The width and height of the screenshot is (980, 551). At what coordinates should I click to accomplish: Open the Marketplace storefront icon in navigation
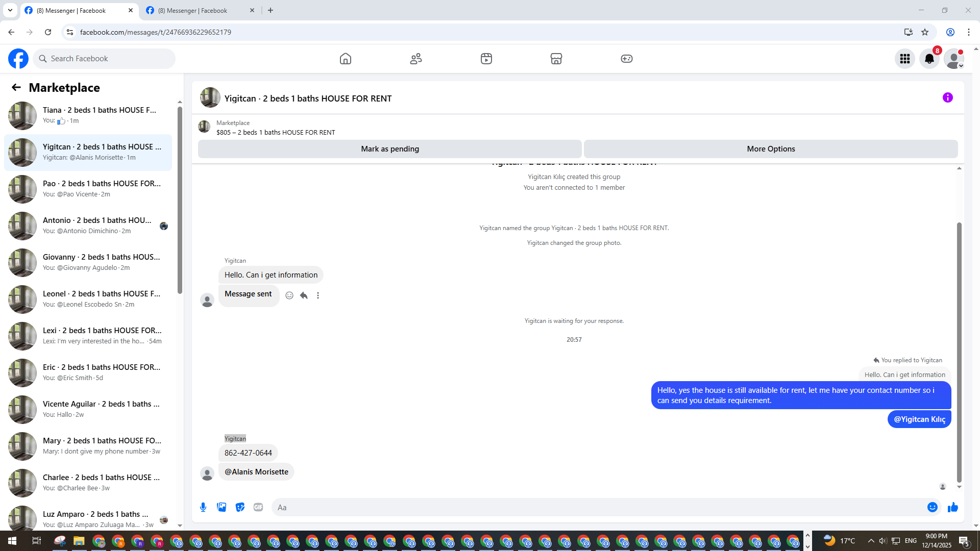(x=556, y=59)
